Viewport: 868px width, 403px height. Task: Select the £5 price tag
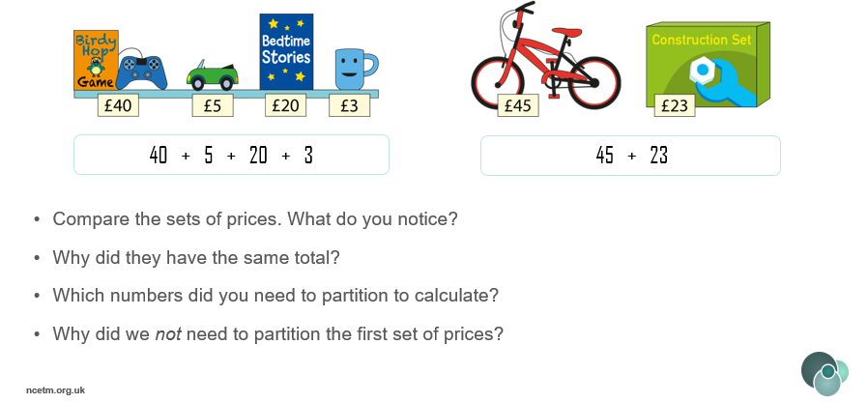(213, 105)
